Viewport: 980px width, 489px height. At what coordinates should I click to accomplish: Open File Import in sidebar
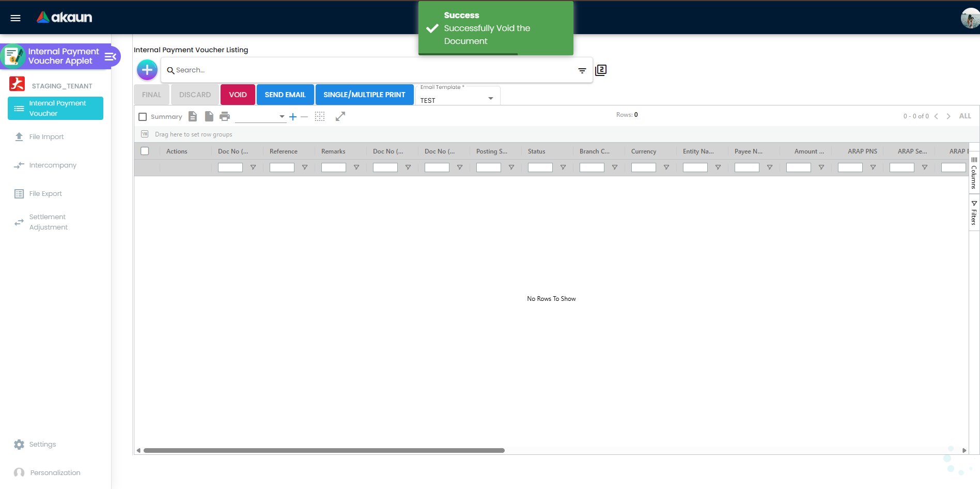click(46, 137)
